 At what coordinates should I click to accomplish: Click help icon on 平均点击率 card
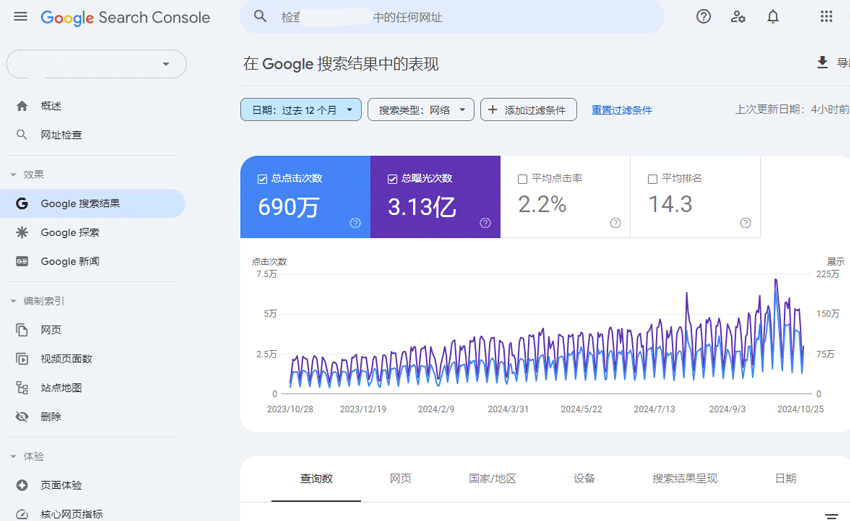(615, 223)
